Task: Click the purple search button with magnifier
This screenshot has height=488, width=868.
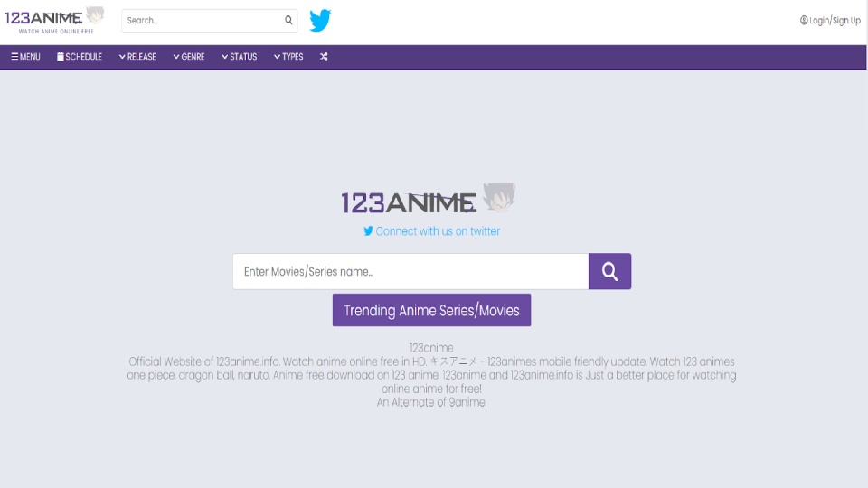Action: click(x=609, y=271)
